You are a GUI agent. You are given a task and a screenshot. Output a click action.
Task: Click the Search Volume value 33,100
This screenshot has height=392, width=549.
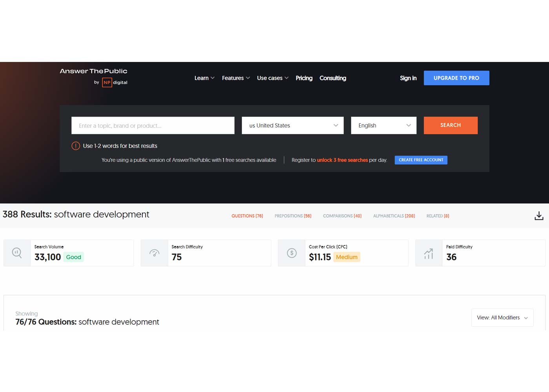click(x=47, y=257)
